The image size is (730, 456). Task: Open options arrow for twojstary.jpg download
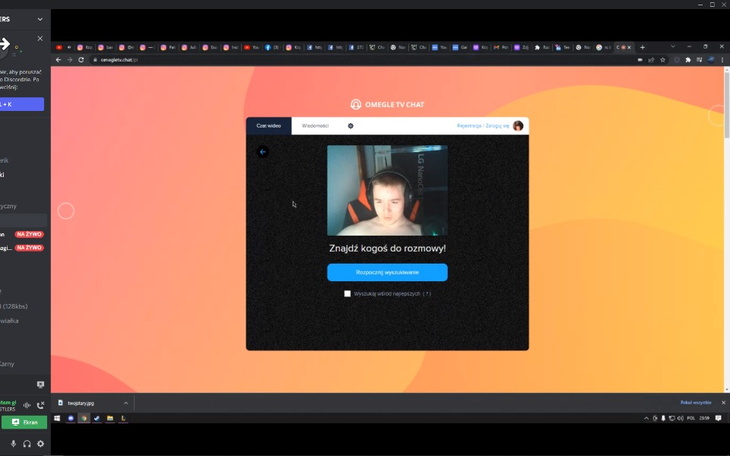(126, 403)
